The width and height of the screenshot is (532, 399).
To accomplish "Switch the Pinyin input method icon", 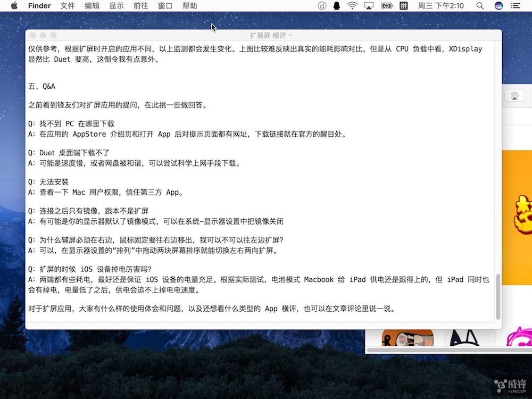I will point(403,6).
